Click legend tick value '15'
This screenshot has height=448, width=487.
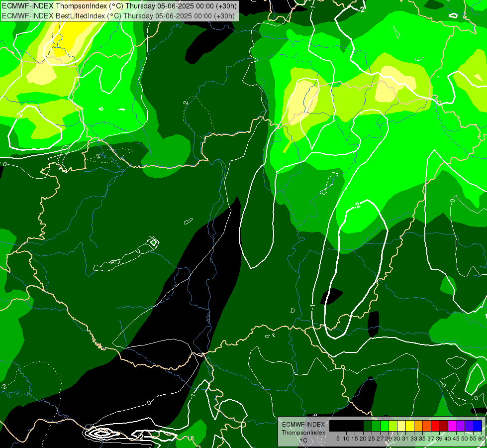(355, 439)
